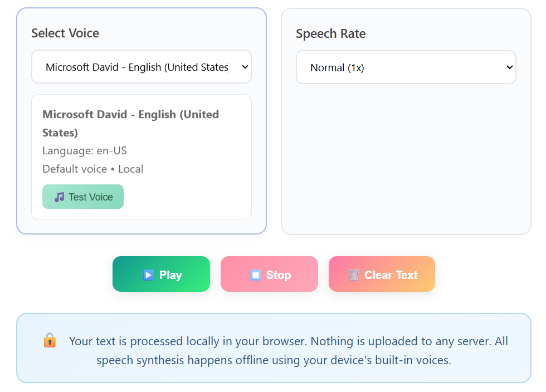This screenshot has width=546, height=392.
Task: Click the music note icon on Test Voice
Action: 59,197
